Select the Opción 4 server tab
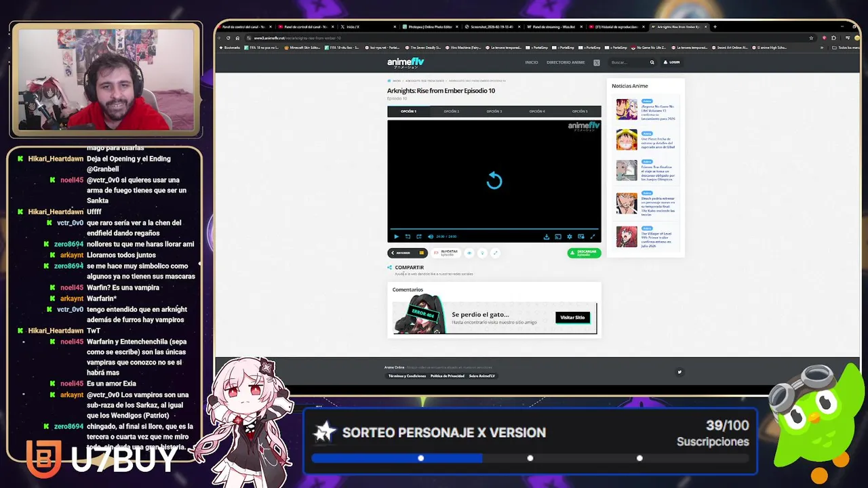This screenshot has height=488, width=868. click(x=537, y=111)
